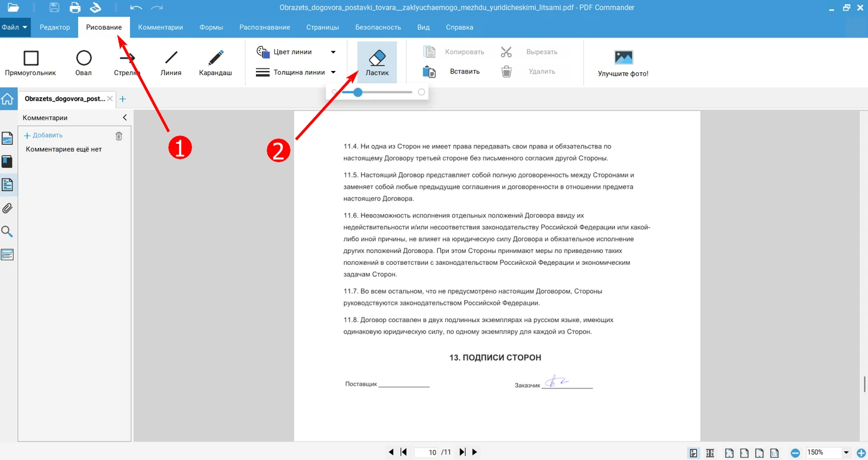The width and height of the screenshot is (868, 460).
Task: Expand the Толщина линии thickness dropdown
Action: 333,72
